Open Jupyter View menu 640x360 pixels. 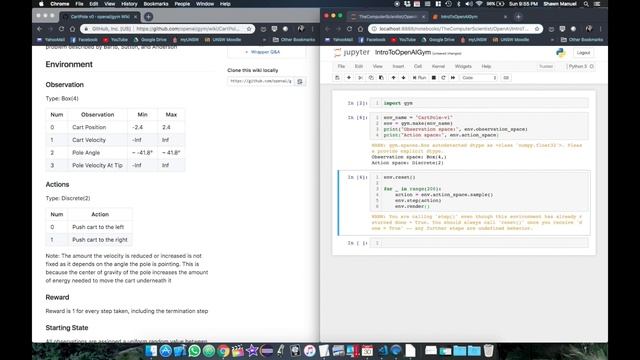click(x=378, y=66)
